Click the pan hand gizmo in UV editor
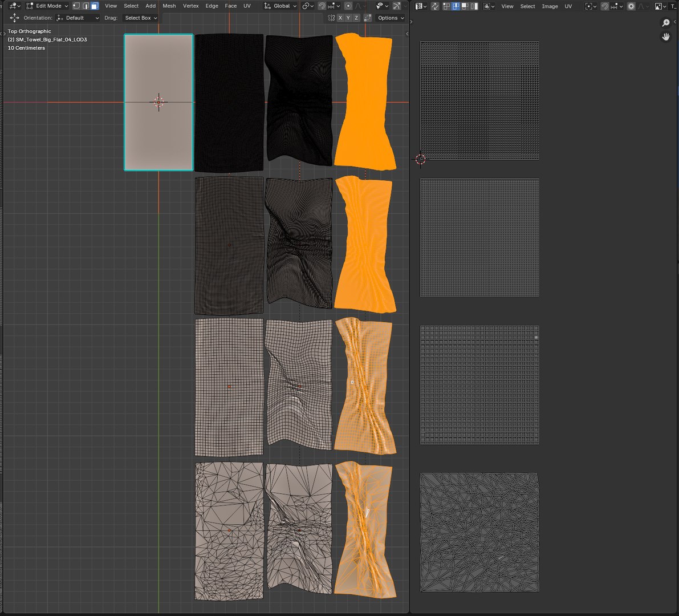 point(666,37)
